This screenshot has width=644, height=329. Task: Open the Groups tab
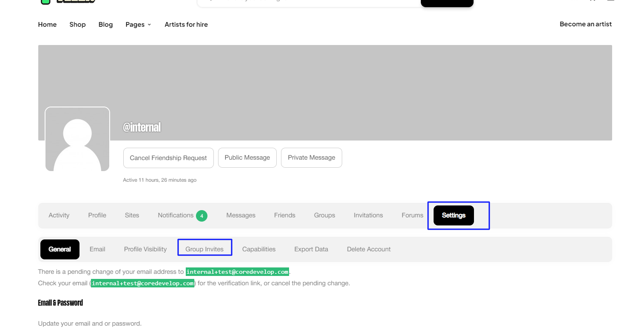tap(325, 215)
